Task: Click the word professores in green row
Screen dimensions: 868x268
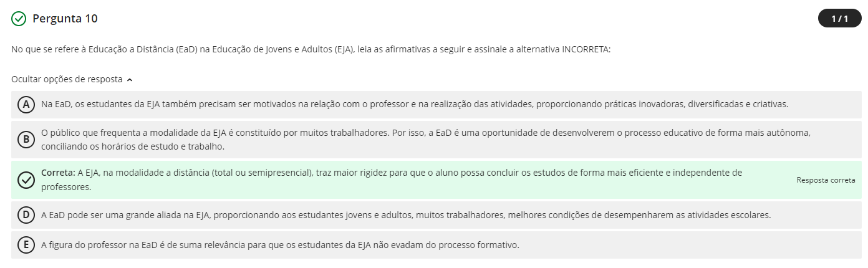Action: pyautogui.click(x=66, y=186)
